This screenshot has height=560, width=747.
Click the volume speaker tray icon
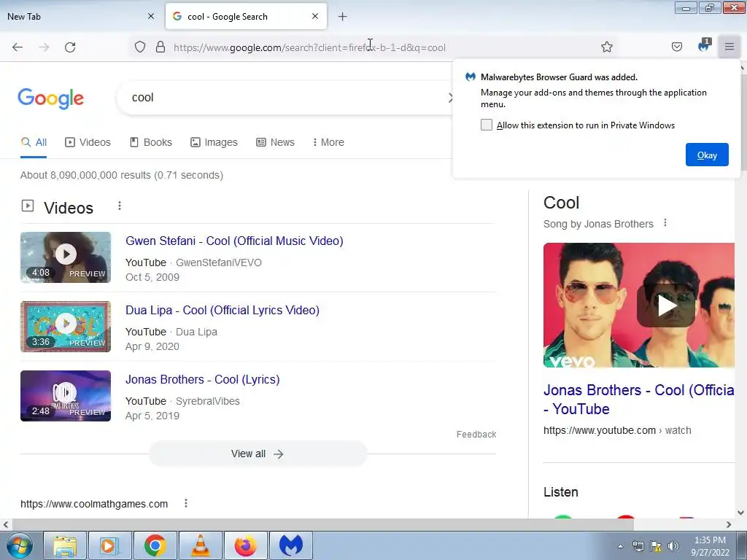[x=673, y=546]
